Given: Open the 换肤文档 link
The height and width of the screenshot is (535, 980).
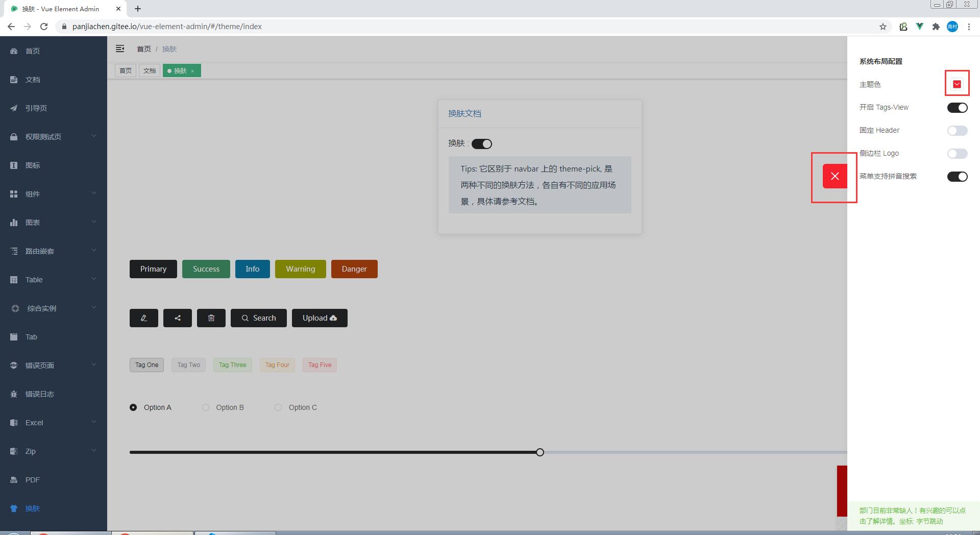Looking at the screenshot, I should [x=464, y=113].
